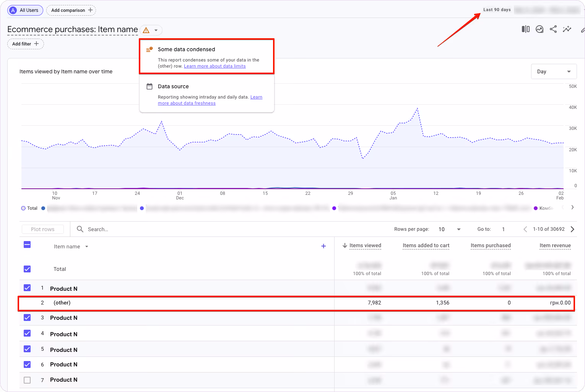Open the customize comparison columns icon
Screen dimensions: 585x392
(526, 29)
